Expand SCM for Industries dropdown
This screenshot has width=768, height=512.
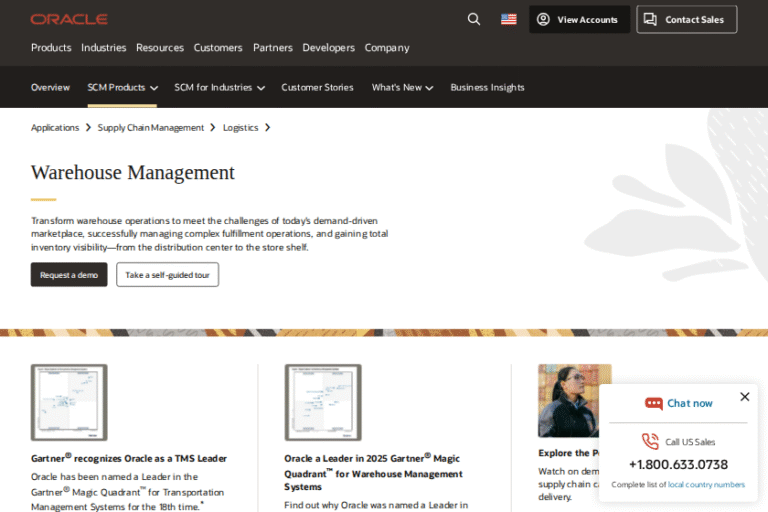[219, 87]
